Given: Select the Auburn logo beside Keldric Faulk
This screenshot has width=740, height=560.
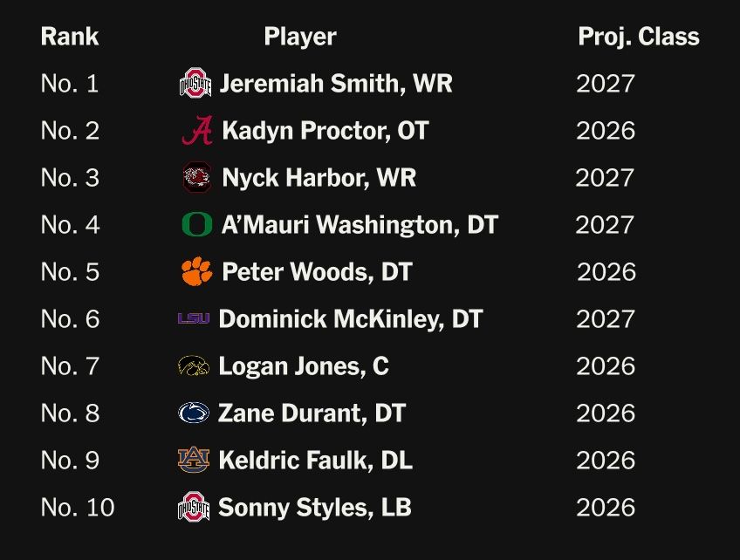Looking at the screenshot, I should point(194,461).
